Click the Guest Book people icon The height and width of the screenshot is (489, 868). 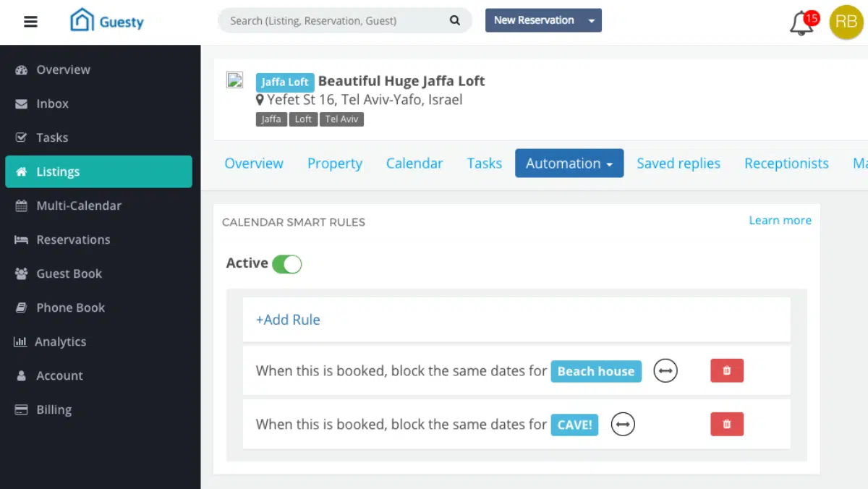pyautogui.click(x=21, y=273)
